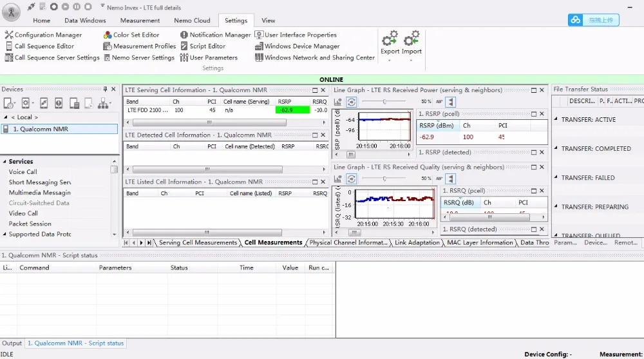The height and width of the screenshot is (359, 644).
Task: Toggle auto-refresh in Received Power graph
Action: (351, 102)
